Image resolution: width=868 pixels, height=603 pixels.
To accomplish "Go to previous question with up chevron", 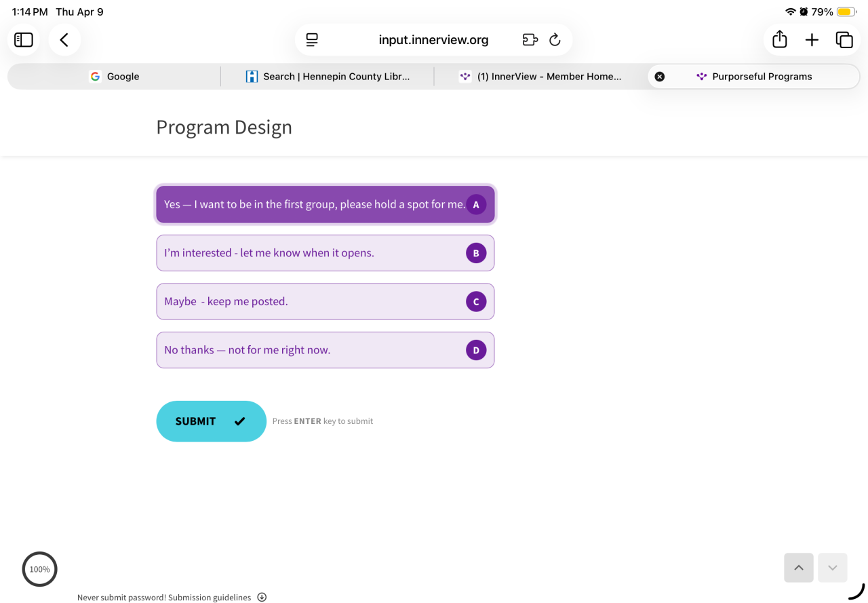I will point(799,568).
